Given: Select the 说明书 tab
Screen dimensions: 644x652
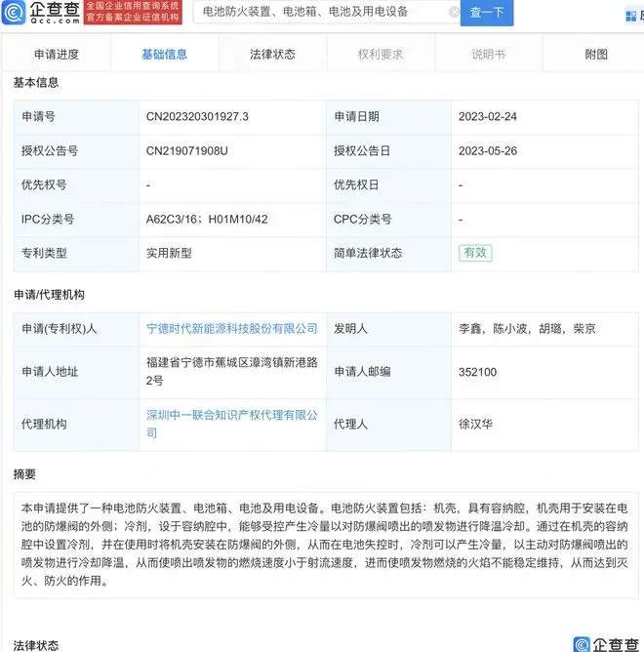Looking at the screenshot, I should coord(489,55).
